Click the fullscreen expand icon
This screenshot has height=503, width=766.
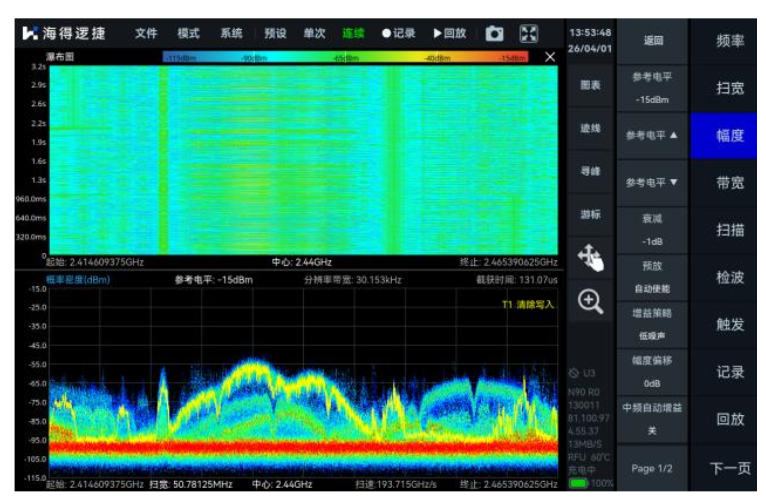point(529,33)
